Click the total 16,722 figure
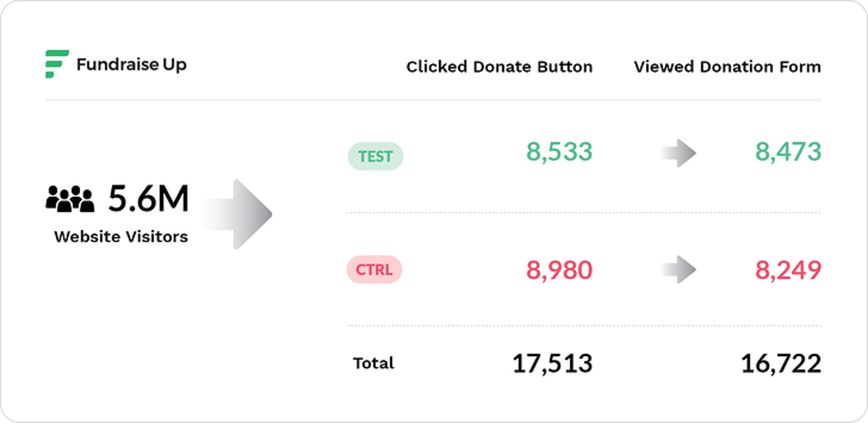The height and width of the screenshot is (423, 868). click(x=781, y=363)
